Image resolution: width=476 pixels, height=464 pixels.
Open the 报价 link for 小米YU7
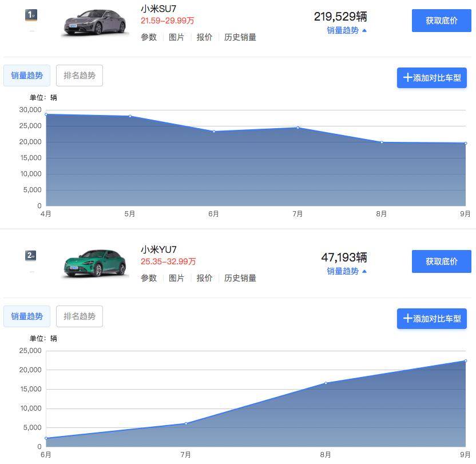[204, 277]
